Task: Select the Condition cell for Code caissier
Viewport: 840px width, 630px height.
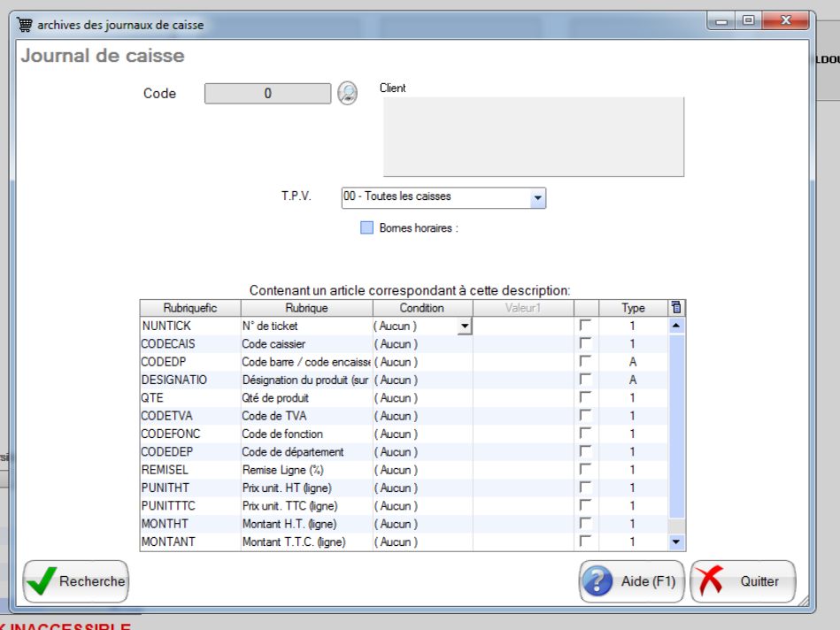Action: (422, 344)
